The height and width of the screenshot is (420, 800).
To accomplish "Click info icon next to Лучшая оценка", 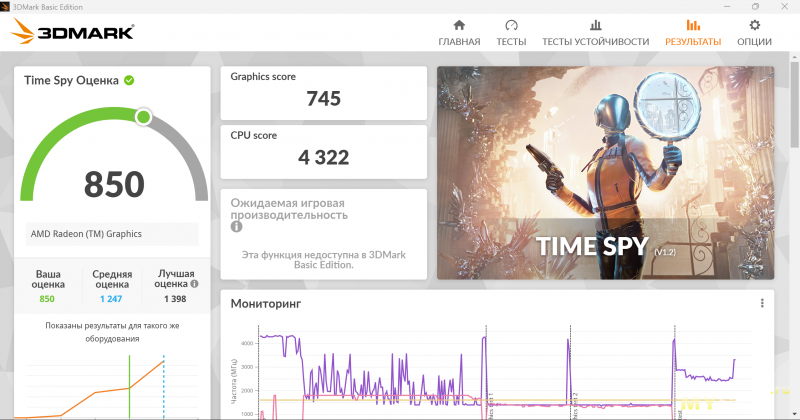I will 194,284.
